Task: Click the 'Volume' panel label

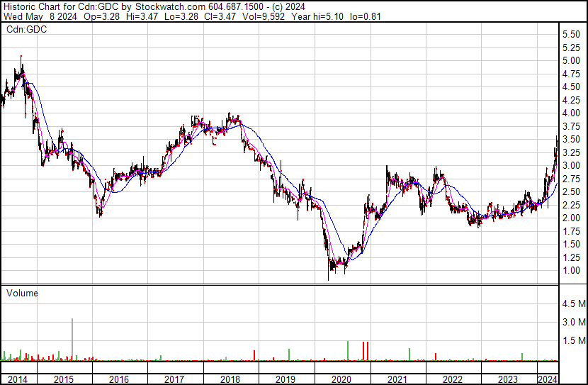Action: (22, 293)
